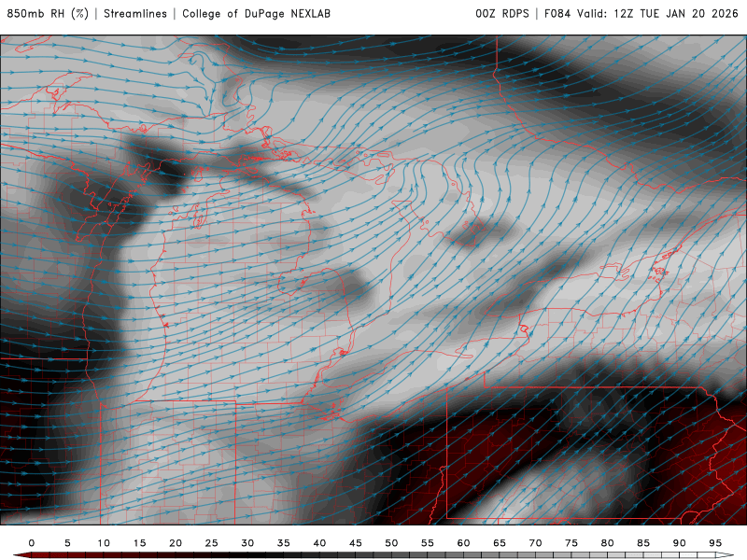Select the "40" legend tick label

point(319,543)
